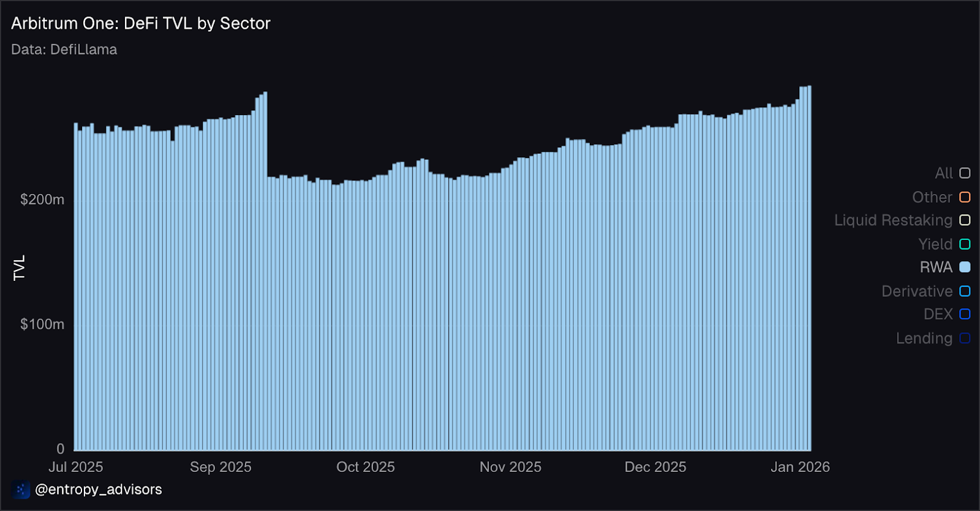This screenshot has width=980, height=511.
Task: Toggle the DEX legend square
Action: [965, 314]
